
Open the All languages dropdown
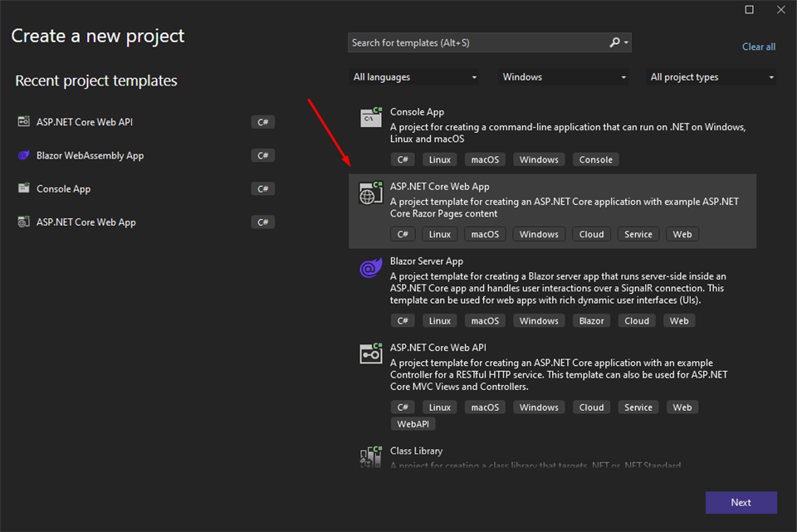coord(415,77)
